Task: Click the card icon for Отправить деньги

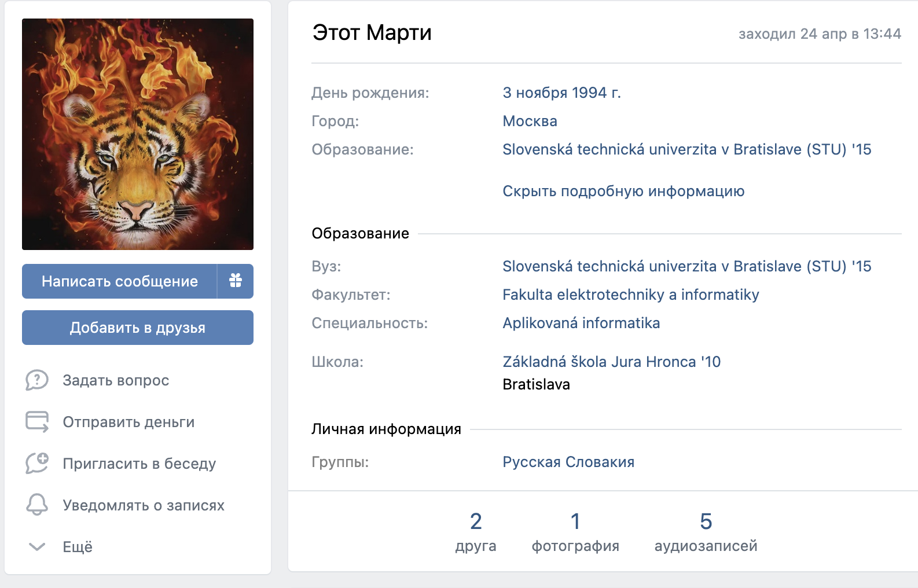Action: [37, 422]
